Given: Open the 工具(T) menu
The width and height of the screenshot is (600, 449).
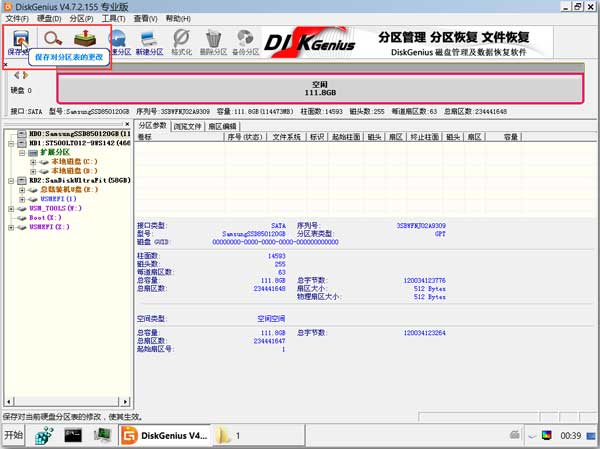Looking at the screenshot, I should (113, 18).
